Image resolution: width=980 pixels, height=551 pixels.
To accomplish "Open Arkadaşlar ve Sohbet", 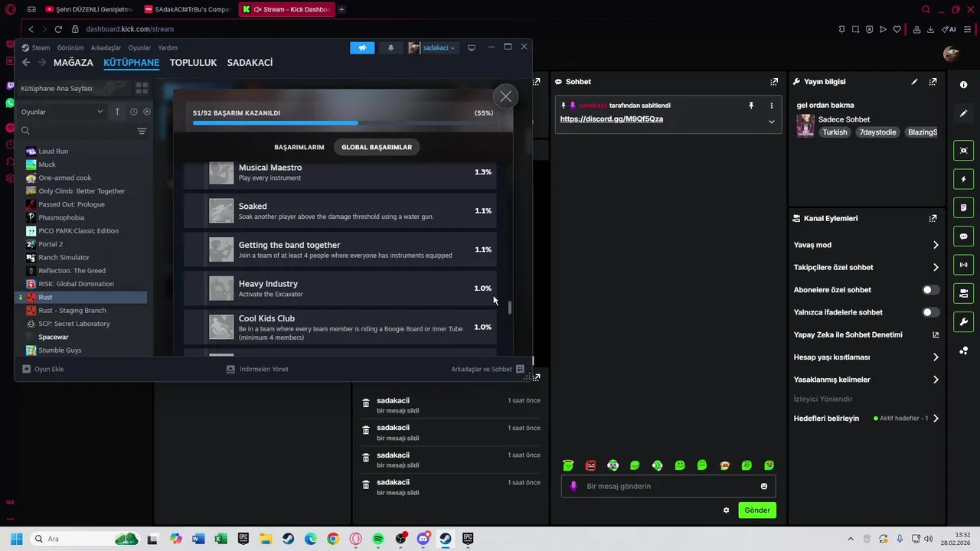I will point(488,369).
